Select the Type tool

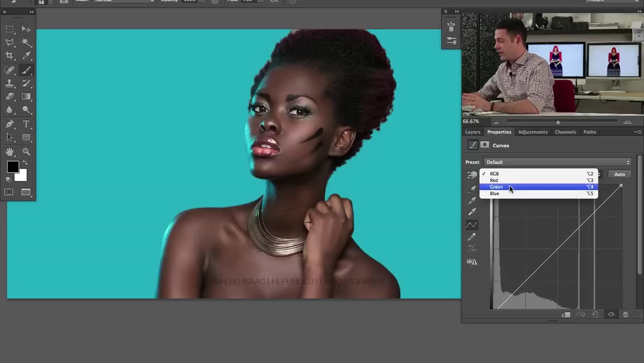[26, 124]
